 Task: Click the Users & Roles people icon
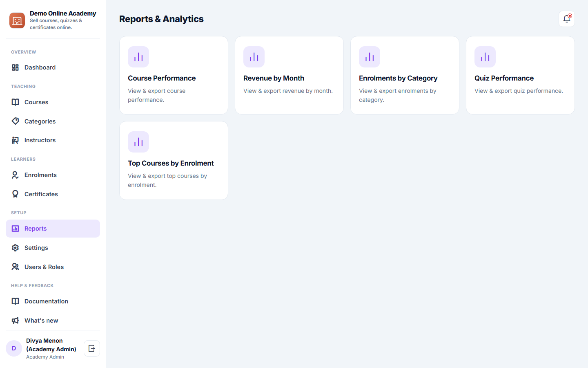point(16,267)
